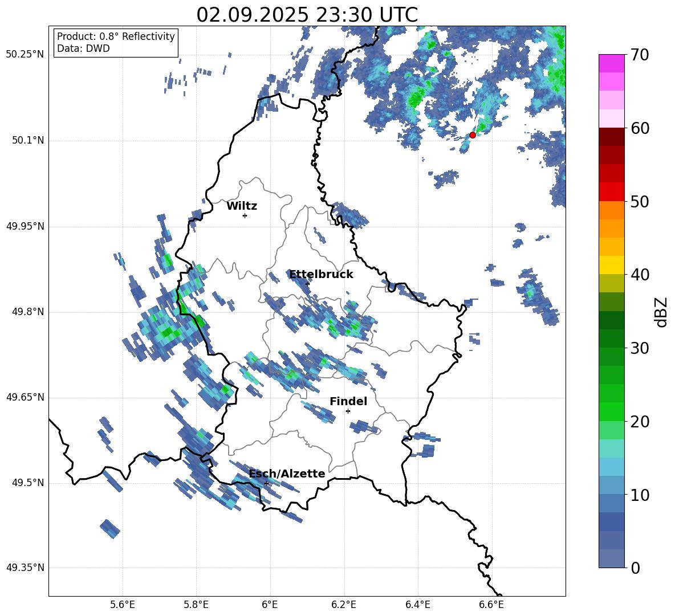Click the 10 value on the colorbar
Viewport: 675px width, 616px height.
tap(640, 495)
